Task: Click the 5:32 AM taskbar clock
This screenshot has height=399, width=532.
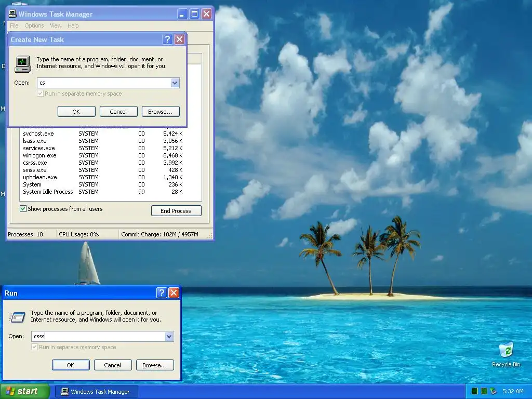Action: point(513,391)
